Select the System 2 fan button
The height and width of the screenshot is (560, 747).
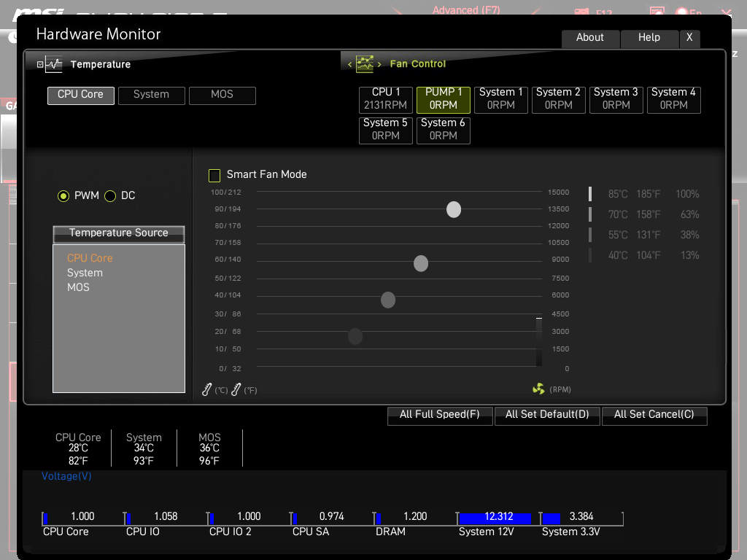(558, 99)
